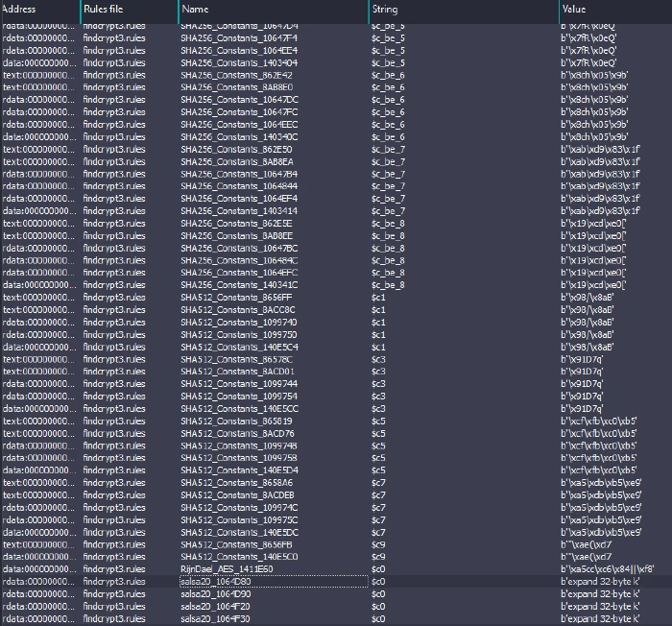Viewport: 672px width, 626px height.
Task: Select row SHA512_Constants_1099754
Action: [x=336, y=397]
